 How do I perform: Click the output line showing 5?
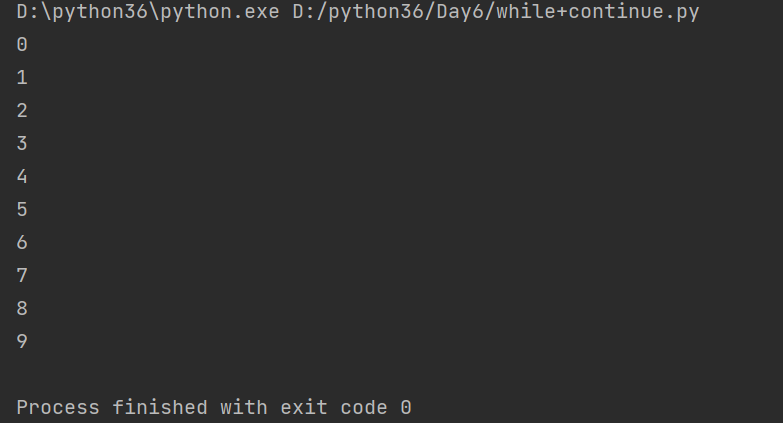[22, 210]
